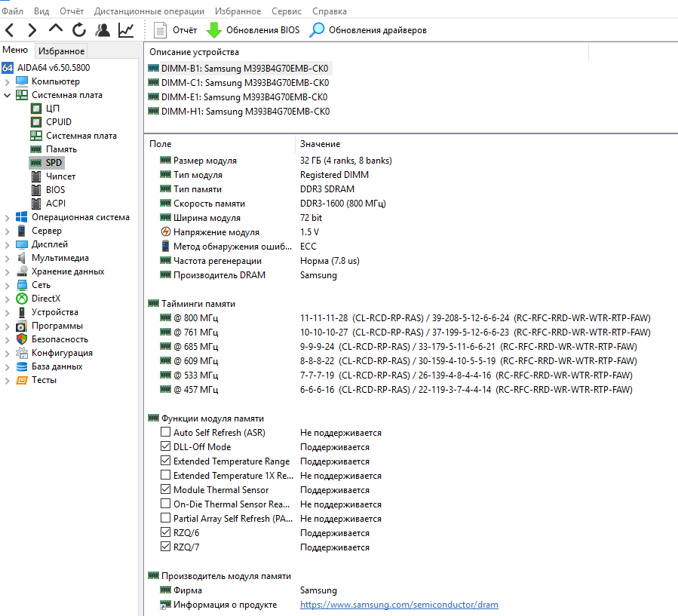Collapse the Системная плата tree node
The image size is (678, 616).
pos(7,95)
